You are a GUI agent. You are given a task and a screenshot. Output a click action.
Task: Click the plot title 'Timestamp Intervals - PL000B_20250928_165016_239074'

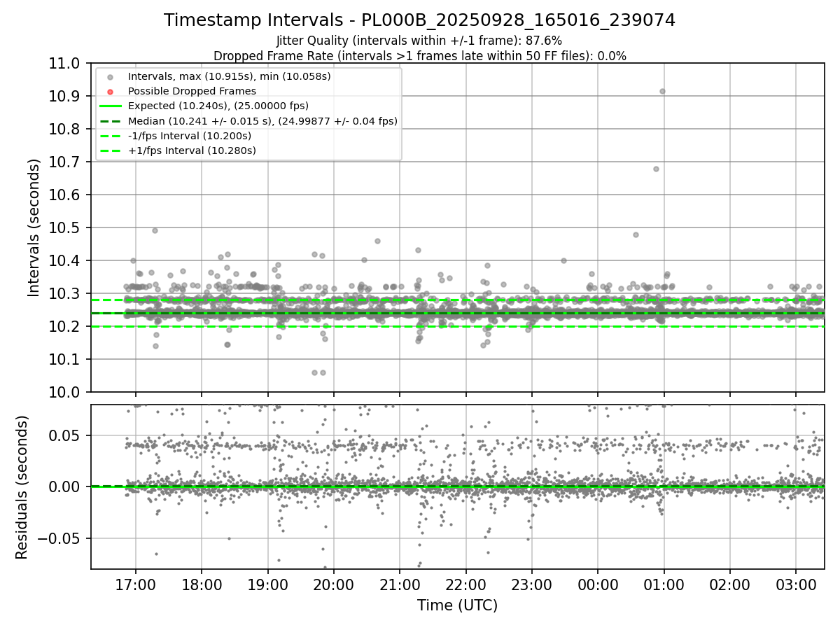pos(419,20)
